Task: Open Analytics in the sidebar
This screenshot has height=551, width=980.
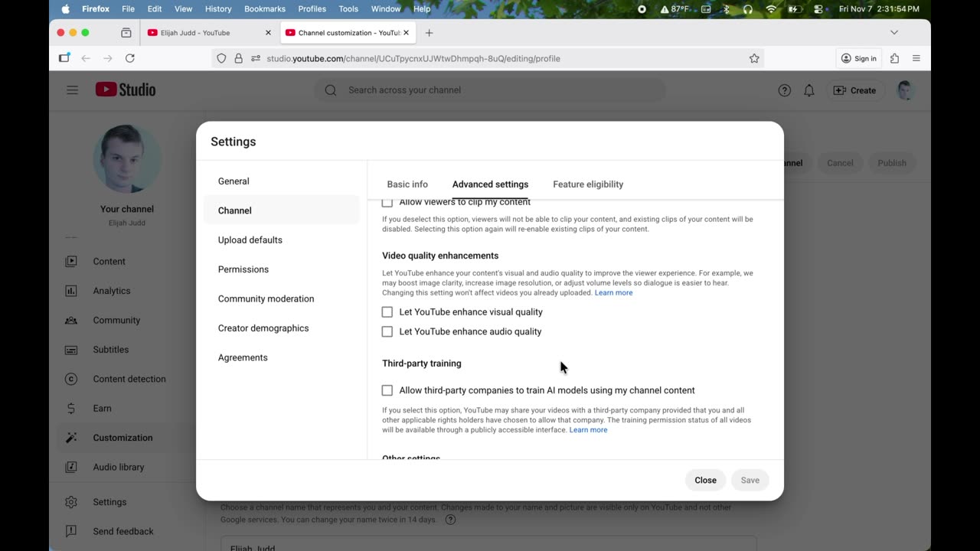Action: click(x=113, y=291)
